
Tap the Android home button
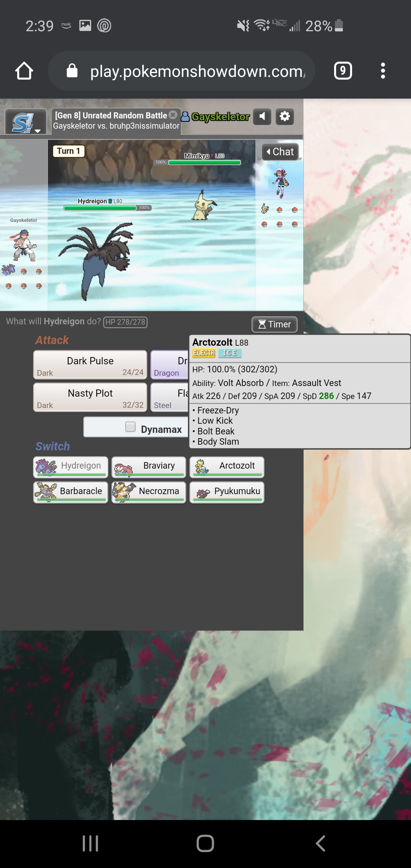[205, 844]
